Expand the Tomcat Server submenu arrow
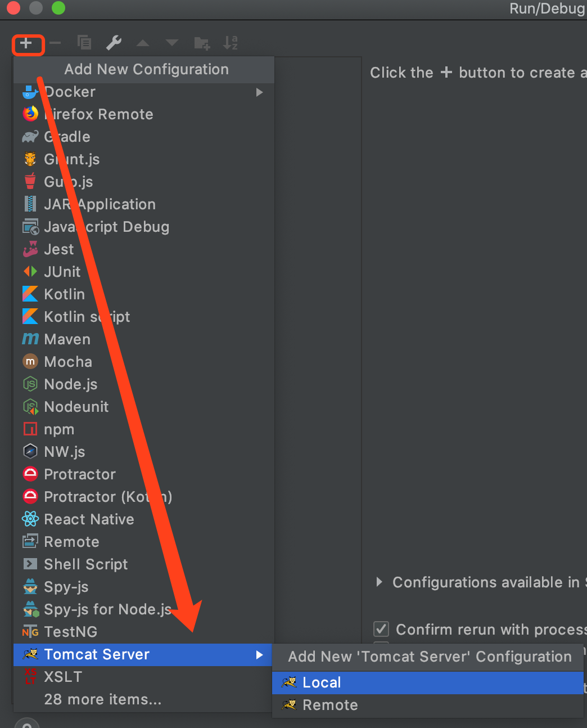The height and width of the screenshot is (728, 587). [x=259, y=655]
